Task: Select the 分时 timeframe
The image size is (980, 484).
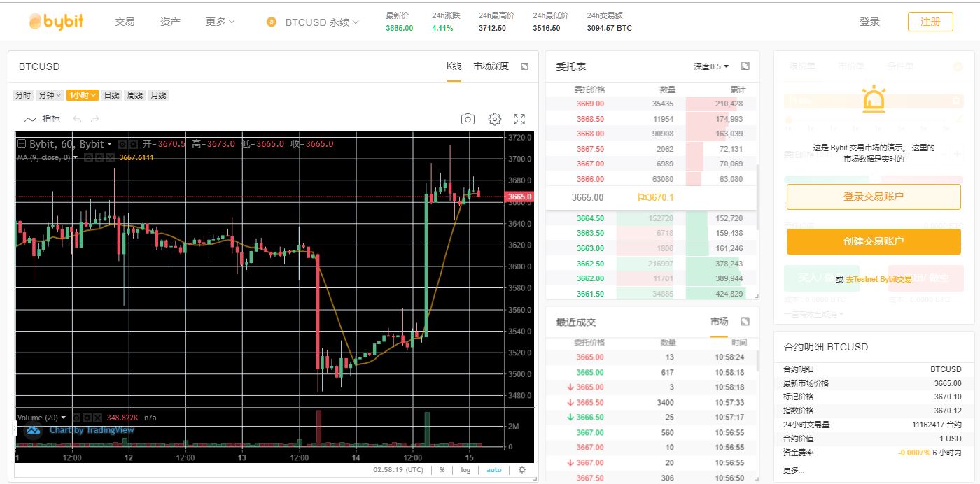Action: [23, 95]
